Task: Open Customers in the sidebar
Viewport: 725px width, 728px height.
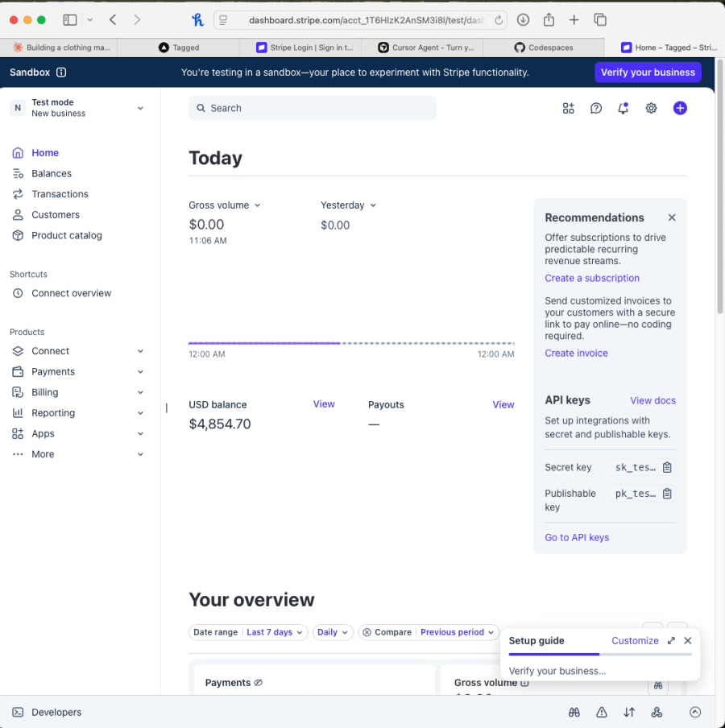Action: [x=56, y=215]
